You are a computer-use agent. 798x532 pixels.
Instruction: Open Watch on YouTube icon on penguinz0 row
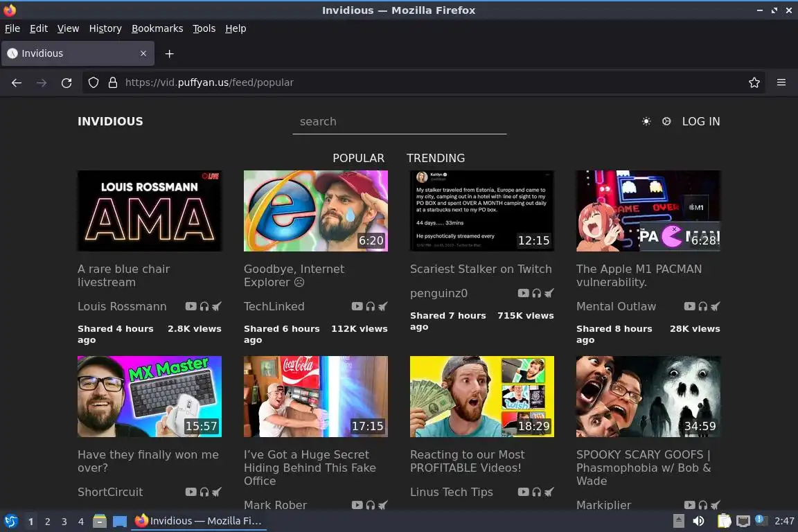click(523, 293)
